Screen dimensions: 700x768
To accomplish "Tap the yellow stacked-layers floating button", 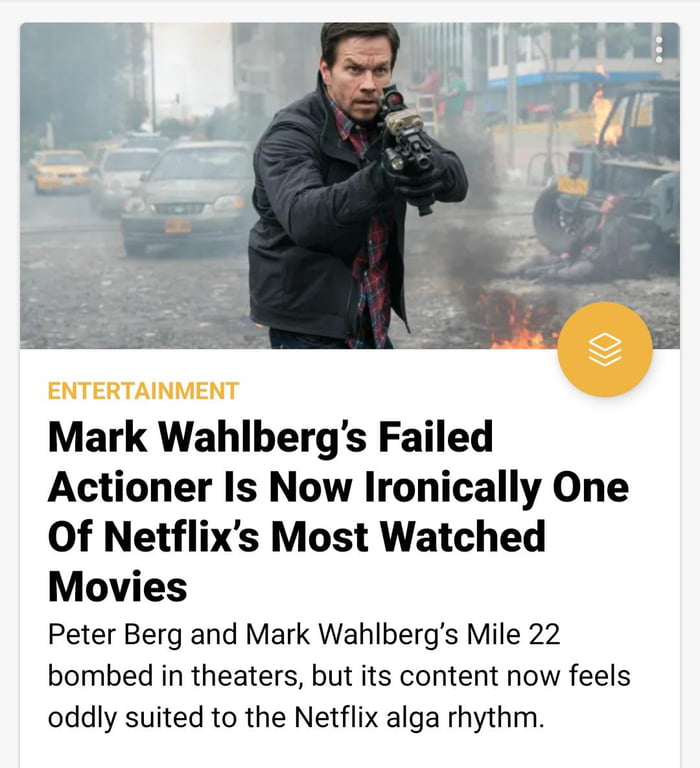I will tap(605, 350).
